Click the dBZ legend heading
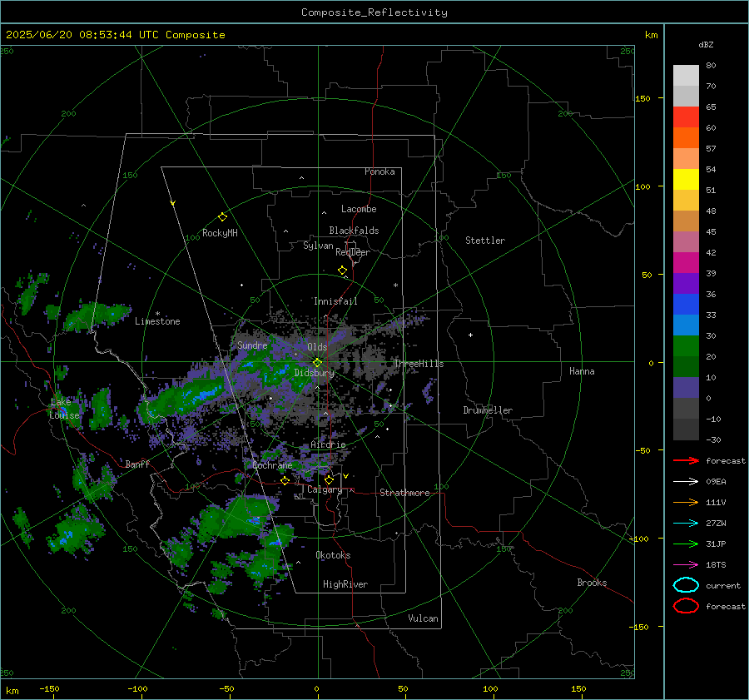This screenshot has height=700, width=749. pos(706,44)
